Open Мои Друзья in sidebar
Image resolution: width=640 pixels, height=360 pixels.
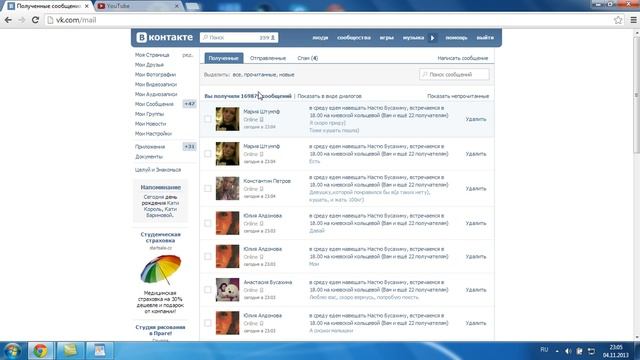pos(149,64)
